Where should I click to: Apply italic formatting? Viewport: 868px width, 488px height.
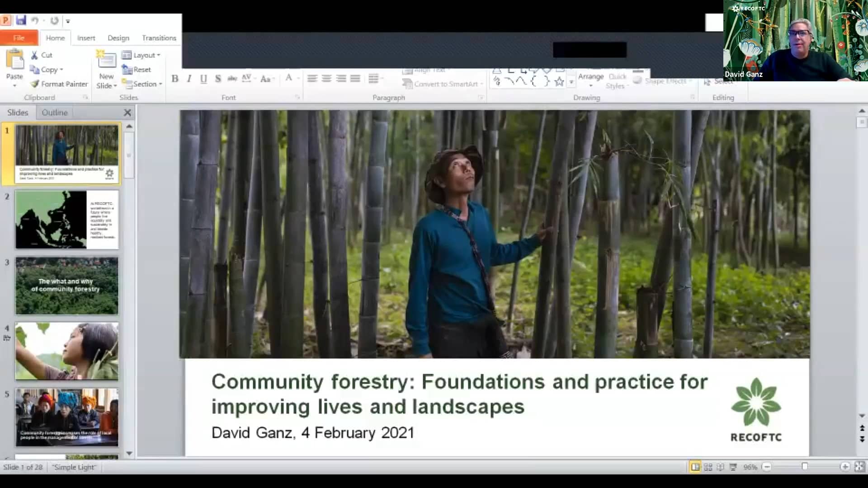pyautogui.click(x=189, y=78)
